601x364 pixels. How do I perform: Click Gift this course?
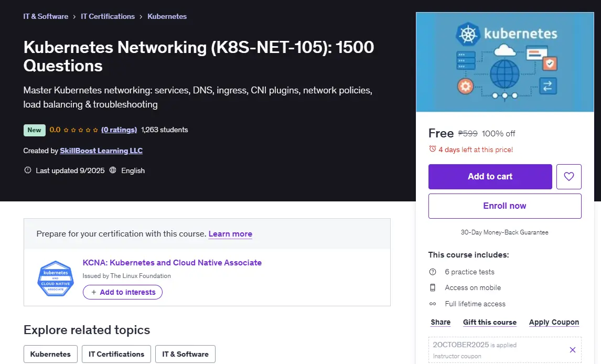point(490,322)
